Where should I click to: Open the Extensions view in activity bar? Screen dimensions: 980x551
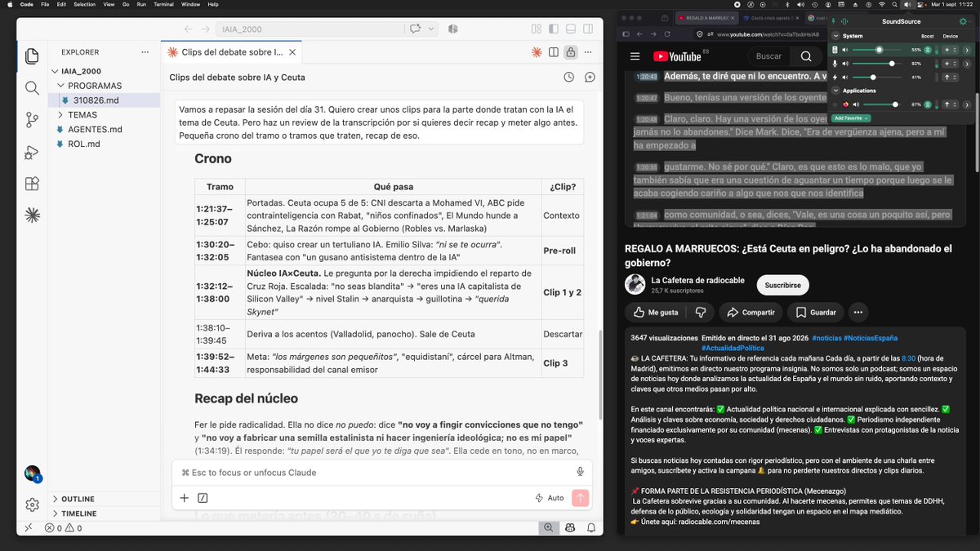click(32, 183)
